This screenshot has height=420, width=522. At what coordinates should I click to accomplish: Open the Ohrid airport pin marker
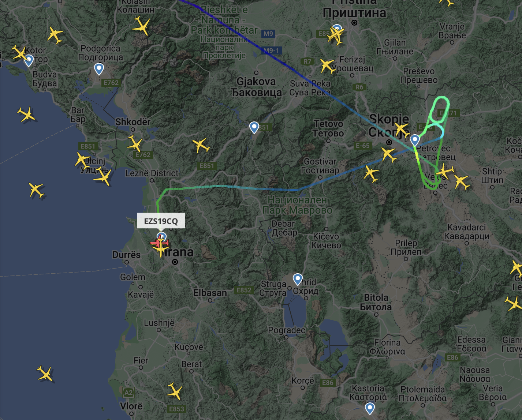pos(298,280)
